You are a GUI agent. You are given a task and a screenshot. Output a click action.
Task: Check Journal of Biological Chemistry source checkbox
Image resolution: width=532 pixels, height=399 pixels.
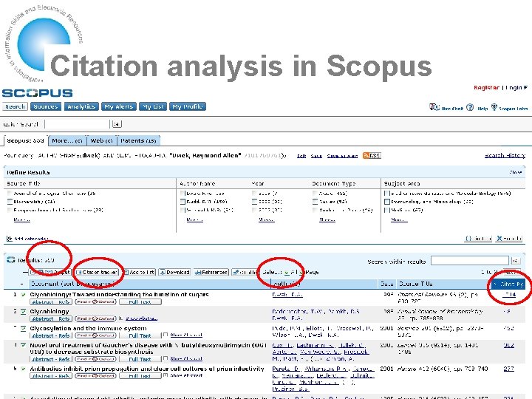point(10,194)
